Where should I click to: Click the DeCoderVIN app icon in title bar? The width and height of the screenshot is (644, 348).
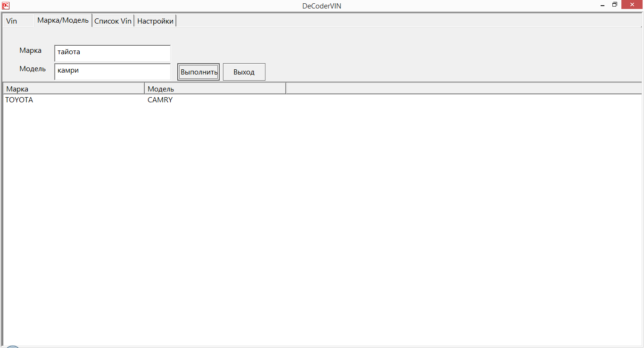tap(6, 6)
